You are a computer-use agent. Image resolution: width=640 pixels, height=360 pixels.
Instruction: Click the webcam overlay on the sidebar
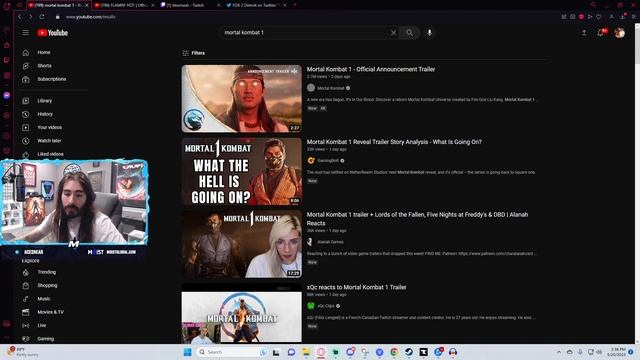(74, 203)
